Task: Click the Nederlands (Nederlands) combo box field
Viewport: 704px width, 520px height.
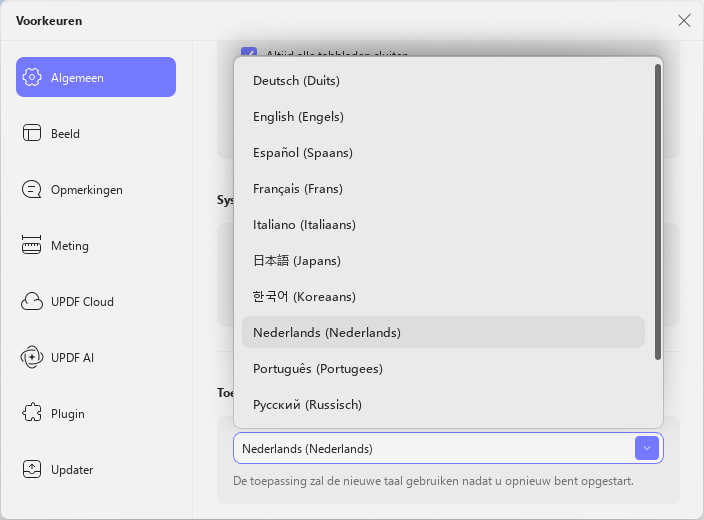Action: [x=448, y=448]
